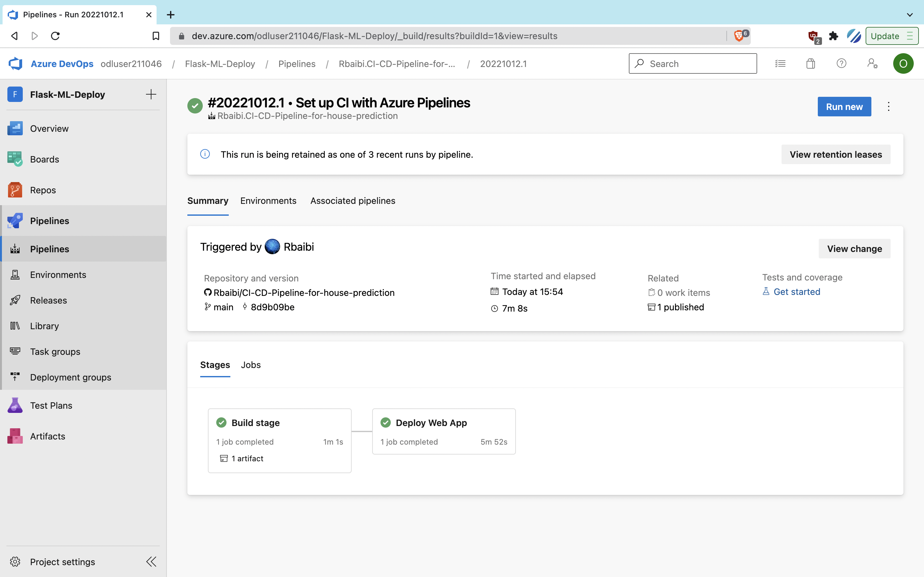Open the Boards section icon
The image size is (924, 577).
coord(15,159)
